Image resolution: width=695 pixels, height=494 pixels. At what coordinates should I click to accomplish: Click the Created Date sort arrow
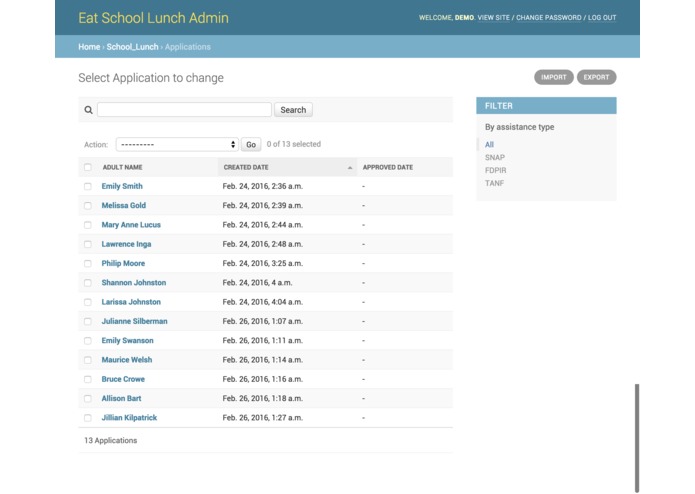tap(350, 167)
